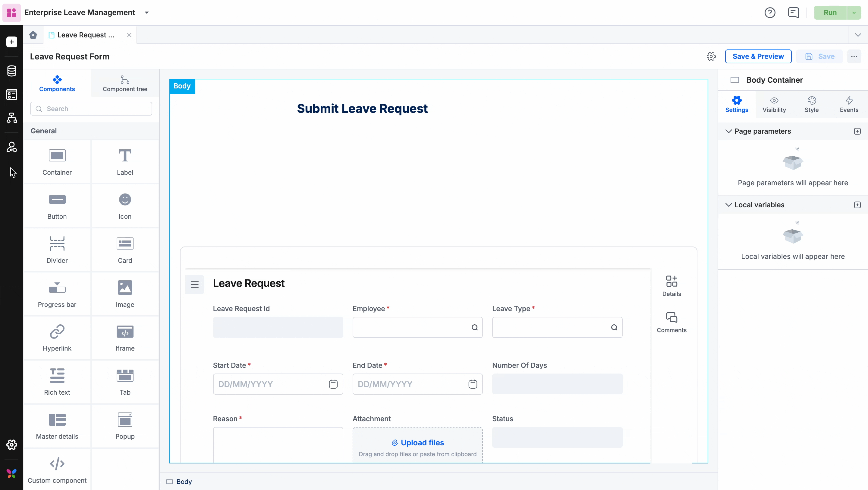Open the help question mark icon

tap(770, 13)
